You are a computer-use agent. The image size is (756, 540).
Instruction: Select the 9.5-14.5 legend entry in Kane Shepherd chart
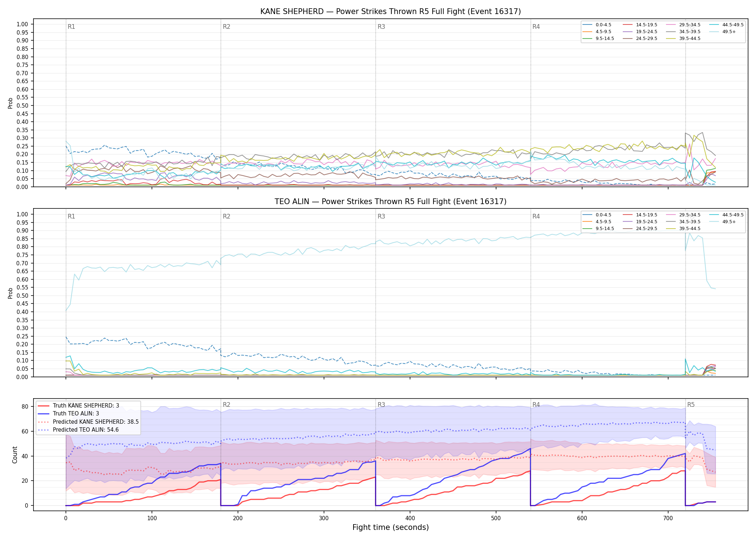[599, 39]
